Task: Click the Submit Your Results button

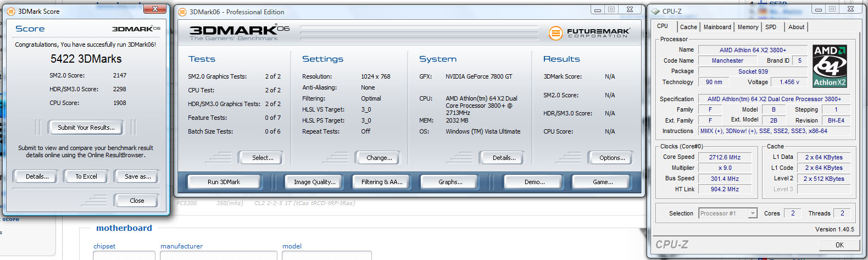Action: click(x=86, y=128)
